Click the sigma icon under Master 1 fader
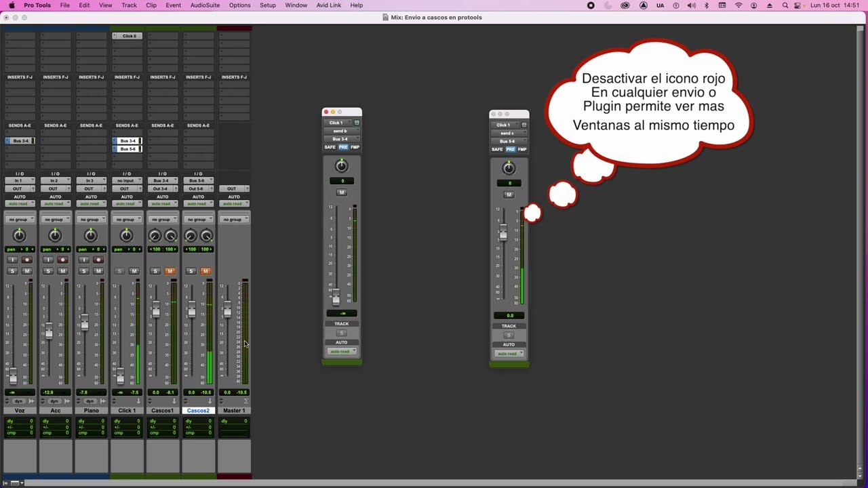Image resolution: width=868 pixels, height=488 pixels. [x=245, y=401]
